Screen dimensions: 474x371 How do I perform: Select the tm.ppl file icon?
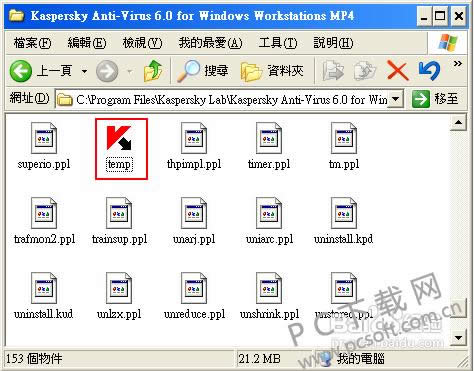pyautogui.click(x=344, y=138)
